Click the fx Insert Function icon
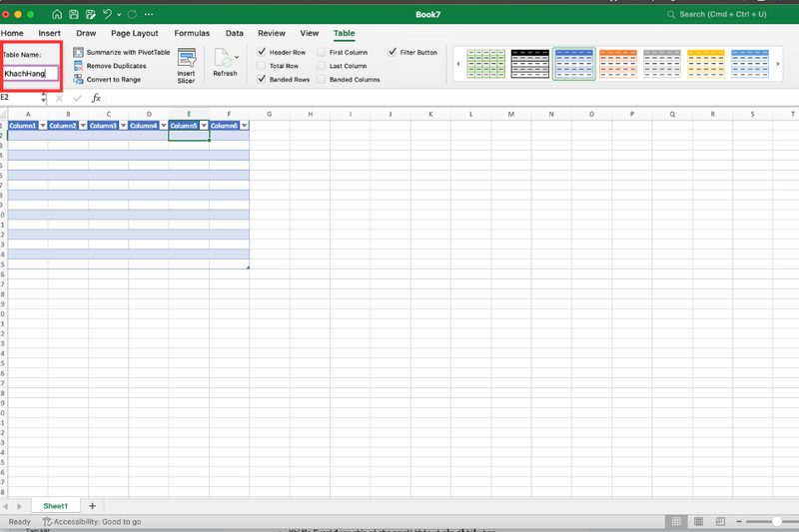Viewport: 799px width, 532px height. pos(96,98)
